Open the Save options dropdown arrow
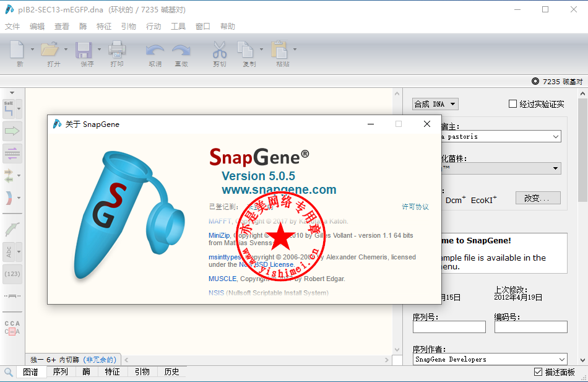588x382 pixels. tap(100, 49)
